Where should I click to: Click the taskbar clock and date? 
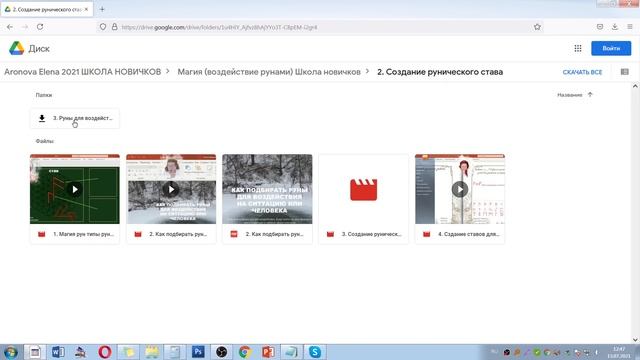(x=619, y=352)
